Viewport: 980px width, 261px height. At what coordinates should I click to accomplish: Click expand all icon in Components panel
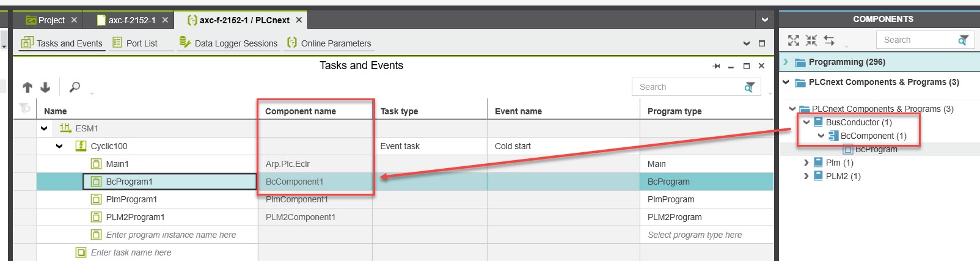pos(794,40)
